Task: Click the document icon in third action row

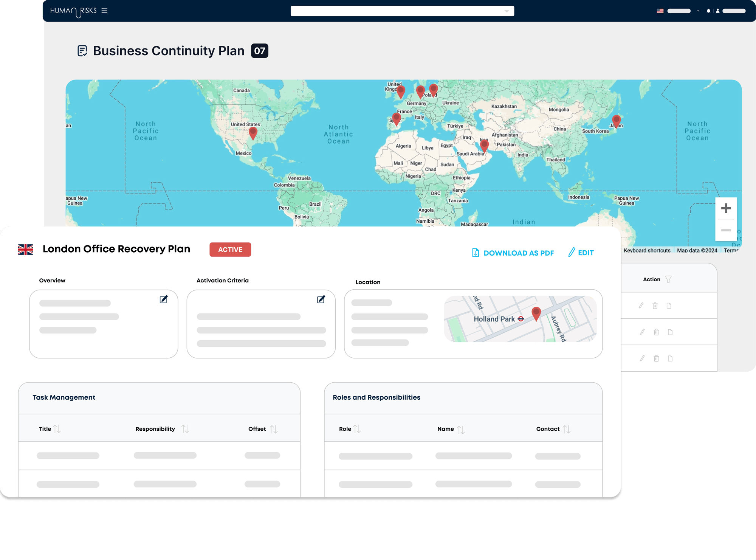Action: point(670,358)
